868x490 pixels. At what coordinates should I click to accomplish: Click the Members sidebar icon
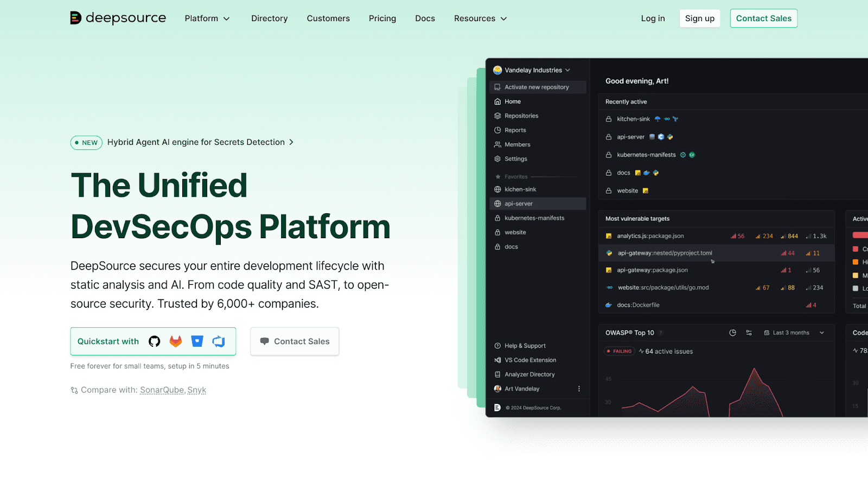coord(497,144)
